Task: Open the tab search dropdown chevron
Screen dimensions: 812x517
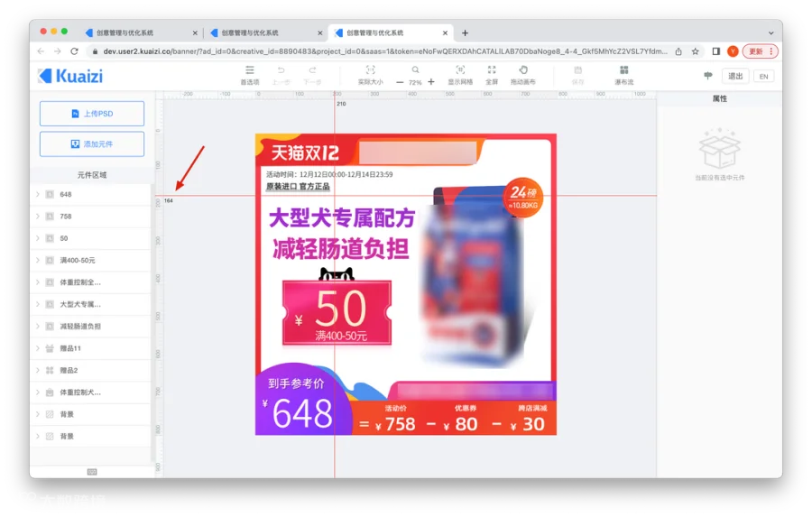Action: coord(770,32)
